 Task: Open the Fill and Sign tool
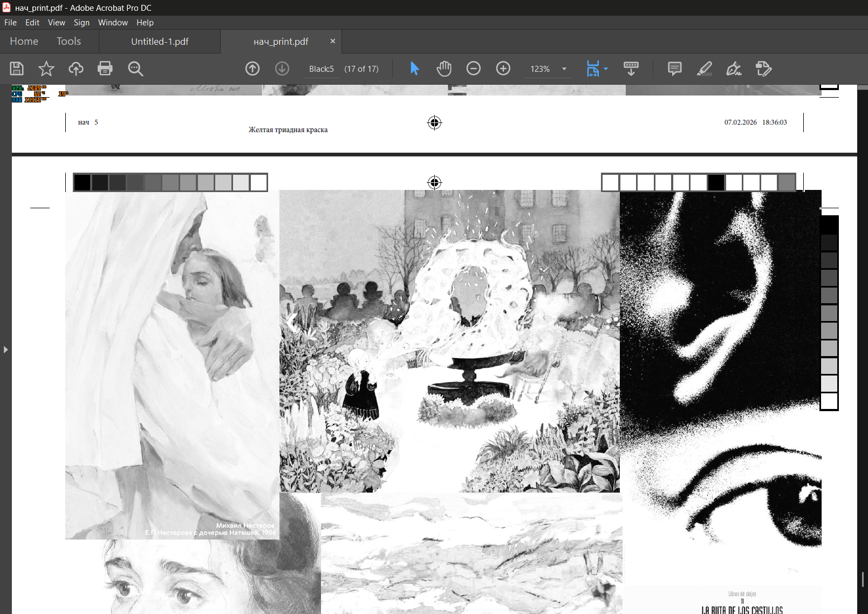tap(734, 69)
